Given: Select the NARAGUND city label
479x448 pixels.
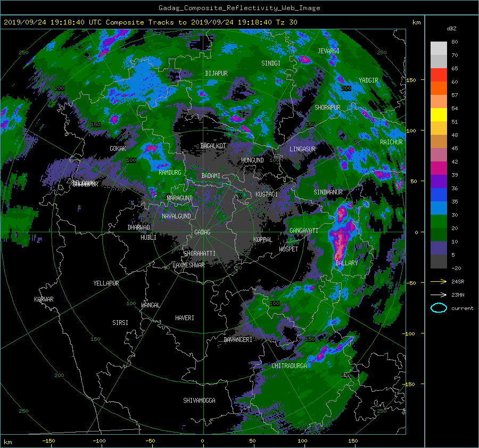Looking at the screenshot, I should coord(180,198).
